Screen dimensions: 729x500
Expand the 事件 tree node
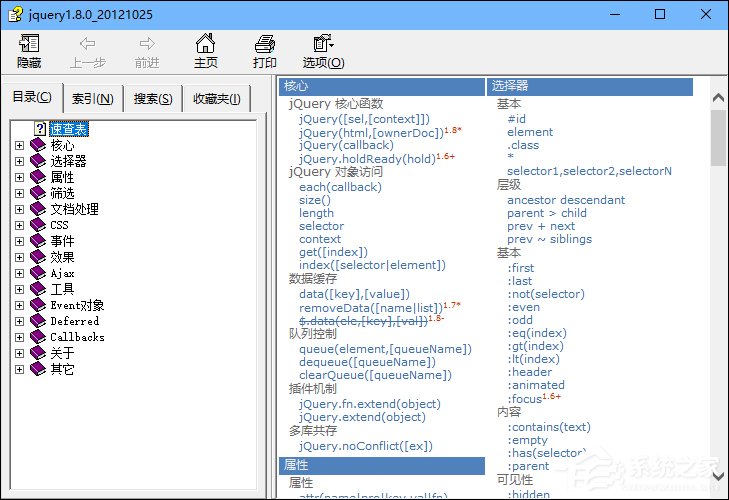pyautogui.click(x=19, y=241)
